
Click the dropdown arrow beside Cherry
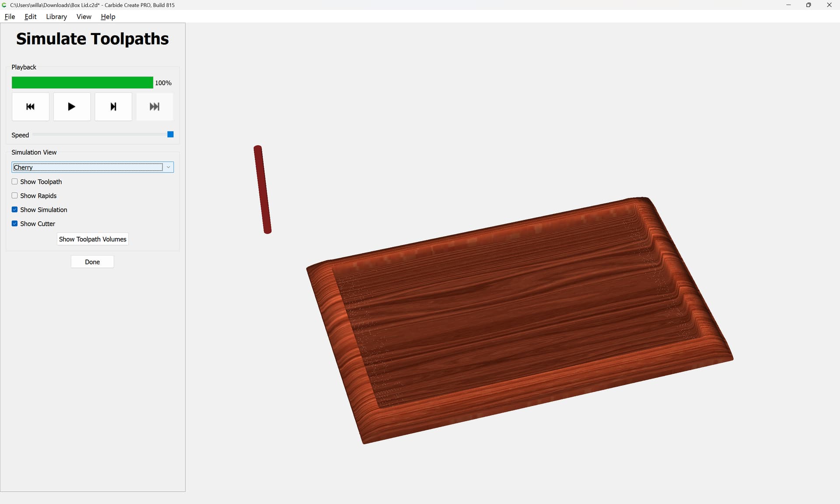[168, 167]
